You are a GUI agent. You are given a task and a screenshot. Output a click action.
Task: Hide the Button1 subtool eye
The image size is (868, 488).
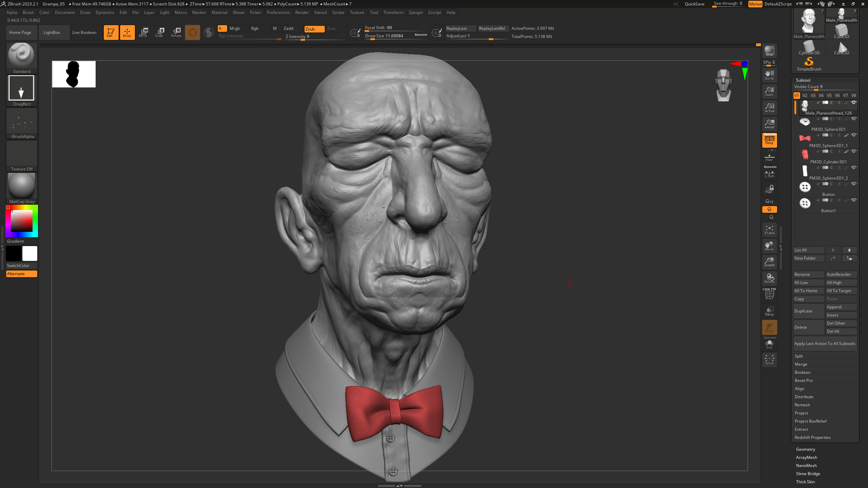854,200
